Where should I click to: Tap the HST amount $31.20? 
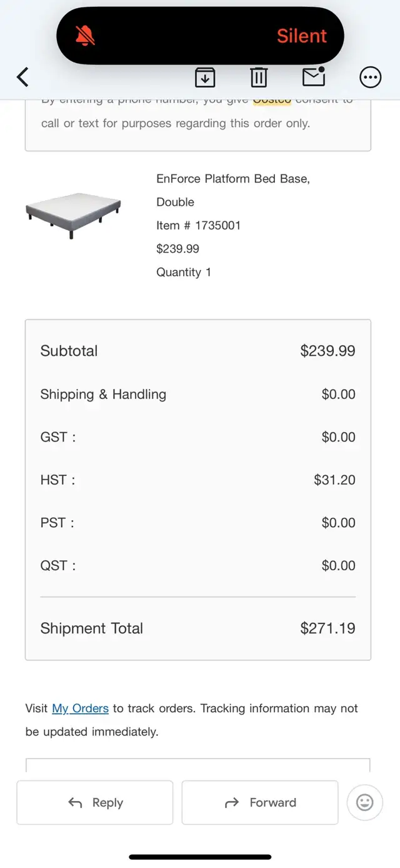tap(334, 480)
